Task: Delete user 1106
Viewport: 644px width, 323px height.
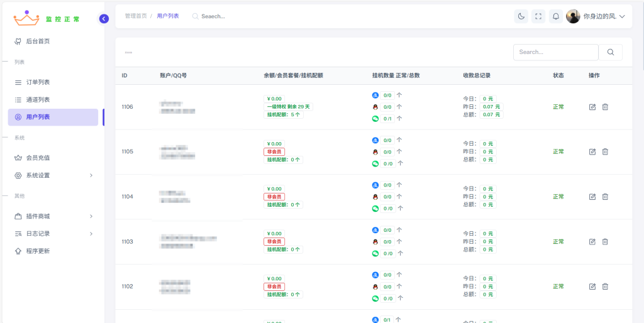Action: [x=605, y=107]
